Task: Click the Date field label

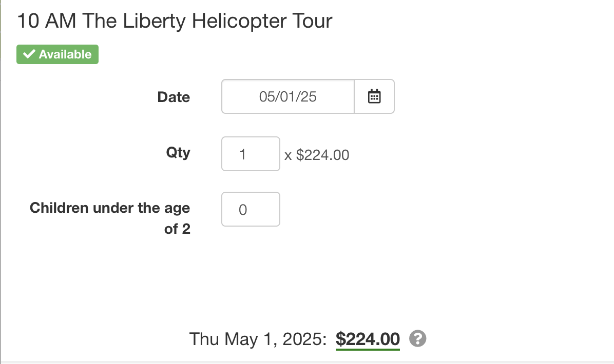Action: pyautogui.click(x=174, y=97)
